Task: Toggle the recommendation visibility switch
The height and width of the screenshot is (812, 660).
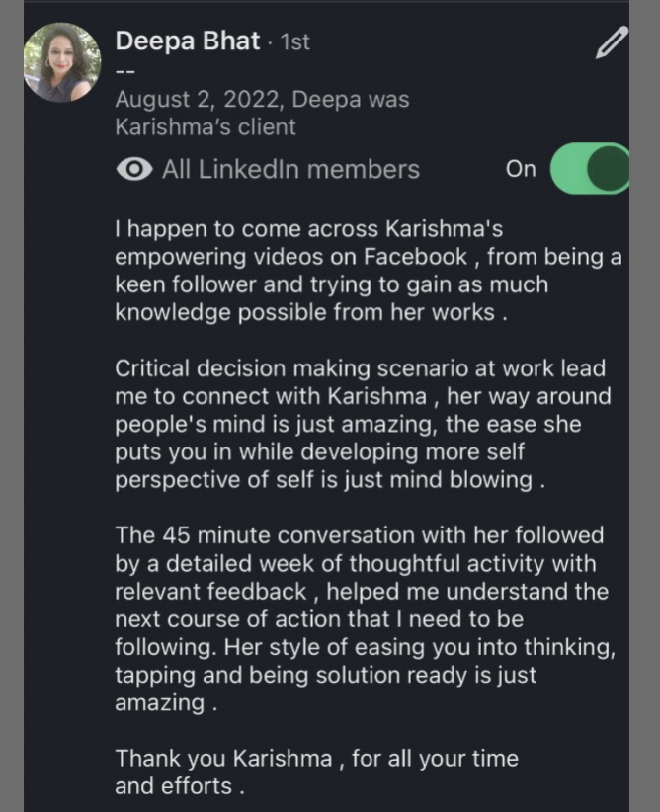Action: pos(589,168)
